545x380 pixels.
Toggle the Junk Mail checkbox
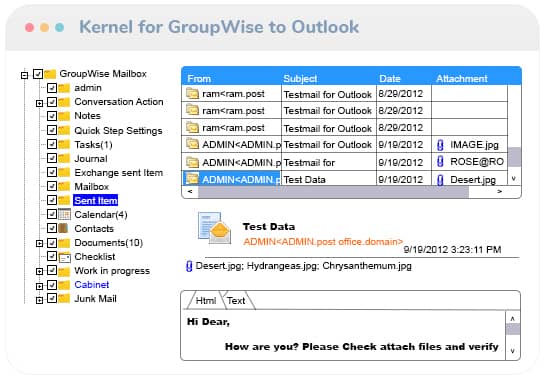coord(52,298)
